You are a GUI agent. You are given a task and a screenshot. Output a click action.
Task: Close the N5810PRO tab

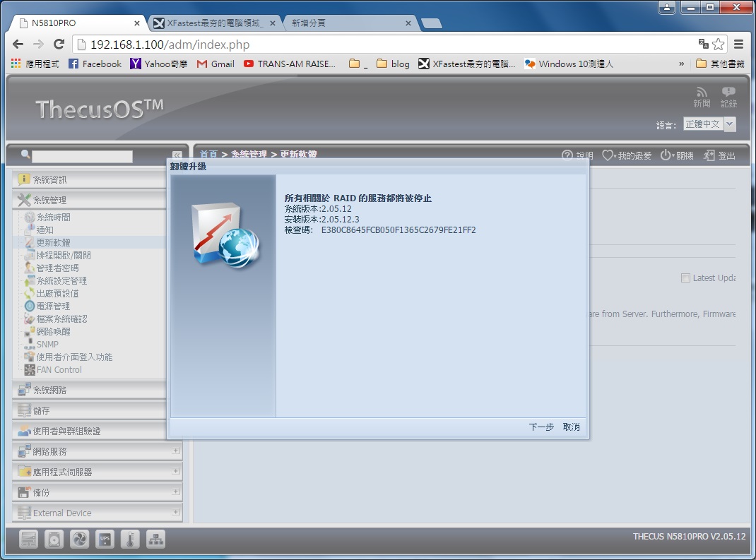click(x=137, y=23)
